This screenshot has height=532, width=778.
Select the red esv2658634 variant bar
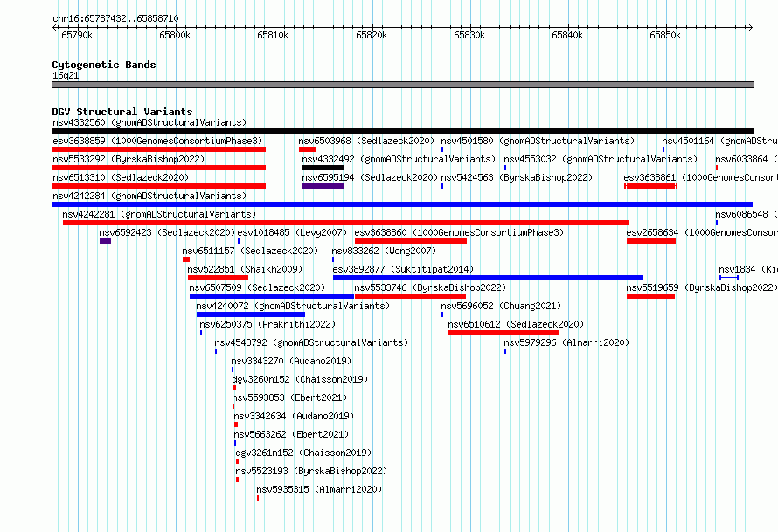(x=651, y=241)
